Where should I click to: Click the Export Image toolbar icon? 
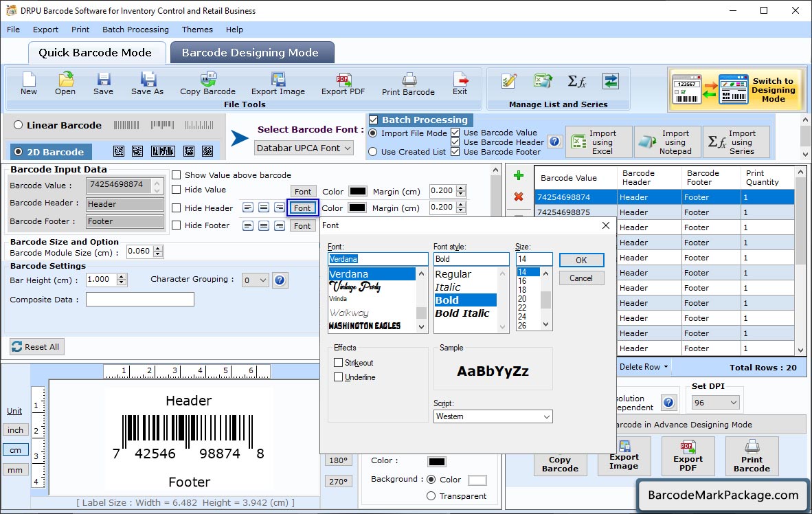[278, 84]
